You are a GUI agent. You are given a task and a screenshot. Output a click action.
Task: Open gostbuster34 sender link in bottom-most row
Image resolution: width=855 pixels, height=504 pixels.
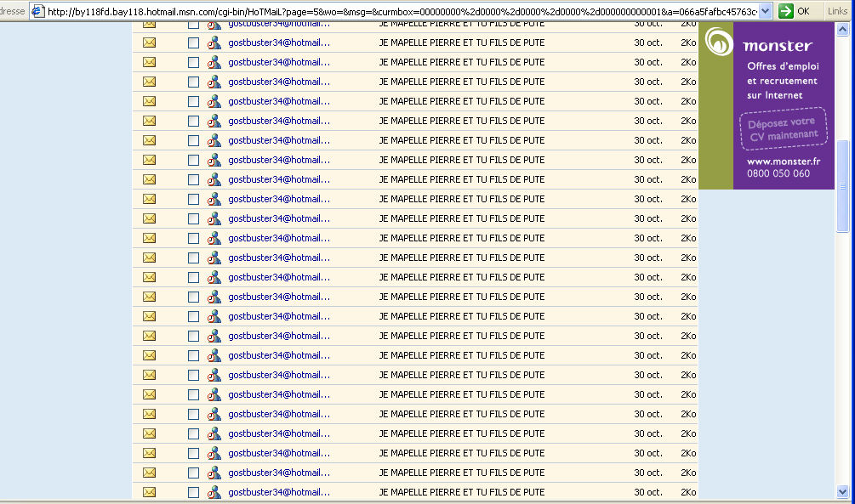point(278,492)
